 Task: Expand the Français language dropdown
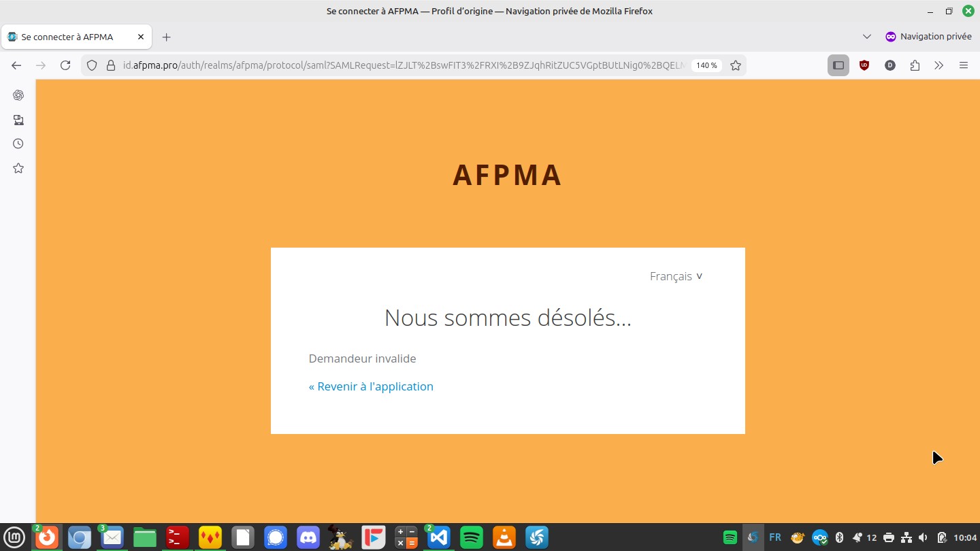click(x=676, y=276)
